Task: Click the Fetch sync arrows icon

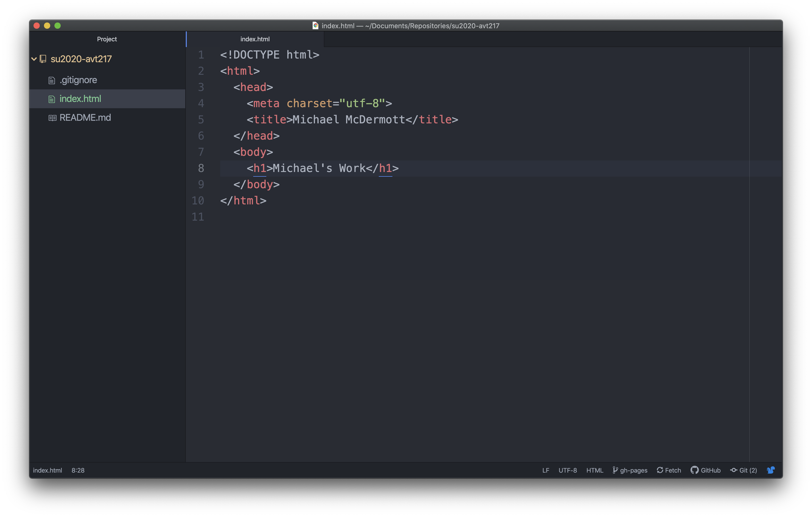Action: [x=660, y=470]
